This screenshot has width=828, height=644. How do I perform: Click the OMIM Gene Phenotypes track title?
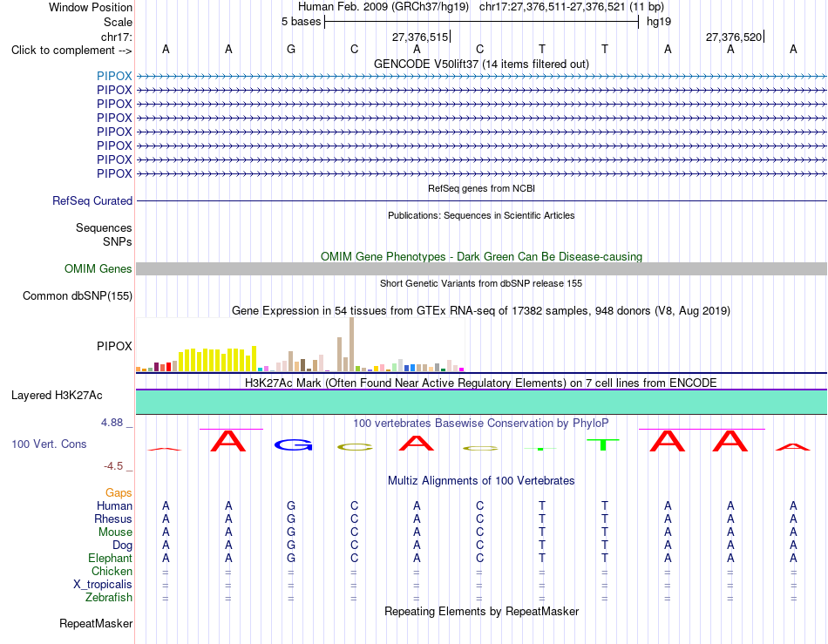481,256
